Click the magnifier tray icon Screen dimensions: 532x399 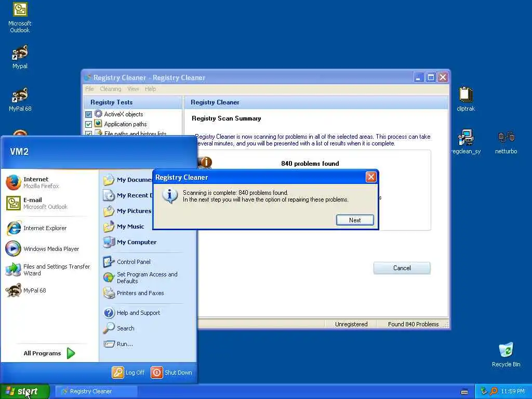[494, 391]
